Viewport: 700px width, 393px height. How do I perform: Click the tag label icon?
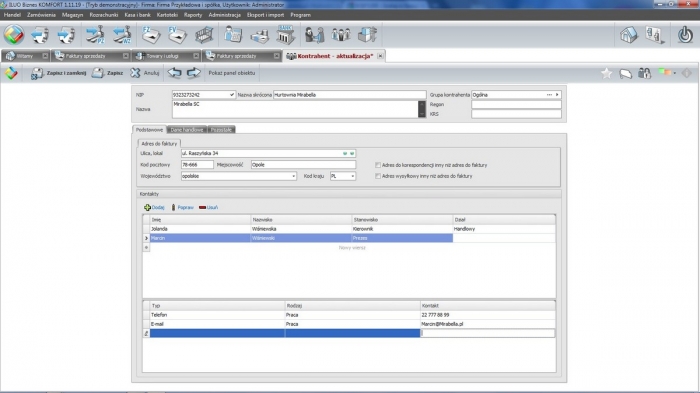point(625,74)
